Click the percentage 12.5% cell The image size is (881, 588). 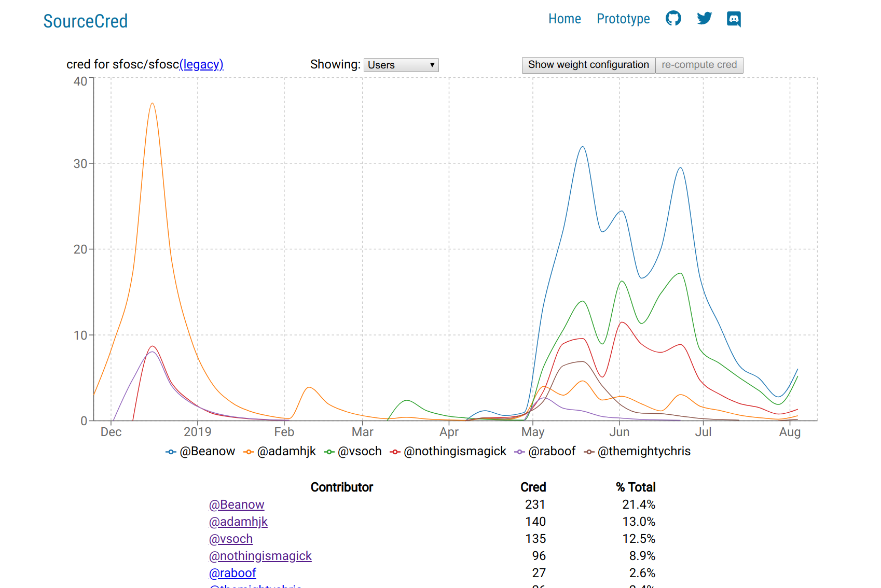pyautogui.click(x=639, y=539)
